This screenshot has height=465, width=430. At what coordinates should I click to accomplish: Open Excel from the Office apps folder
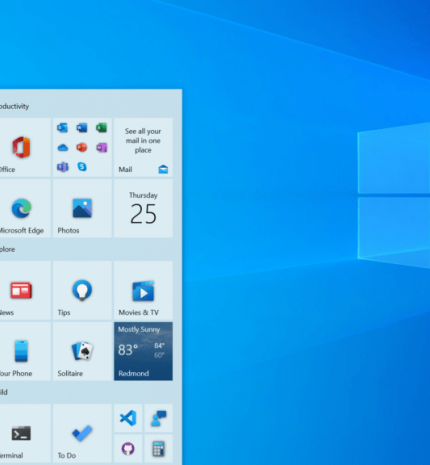point(101,128)
